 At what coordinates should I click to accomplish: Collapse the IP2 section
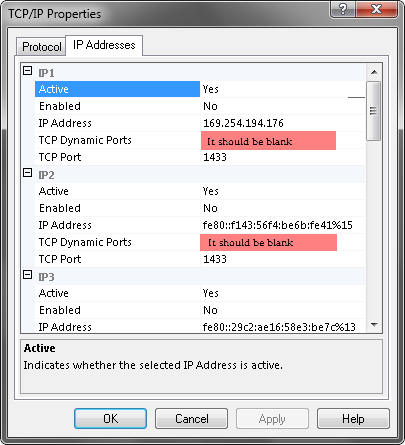coord(28,173)
